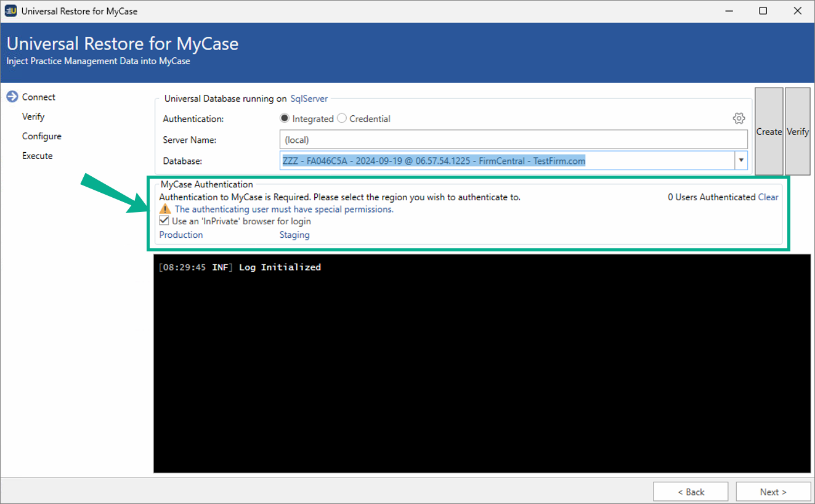Screen dimensions: 815x504
Task: Go to the Execute step
Action: tap(38, 156)
